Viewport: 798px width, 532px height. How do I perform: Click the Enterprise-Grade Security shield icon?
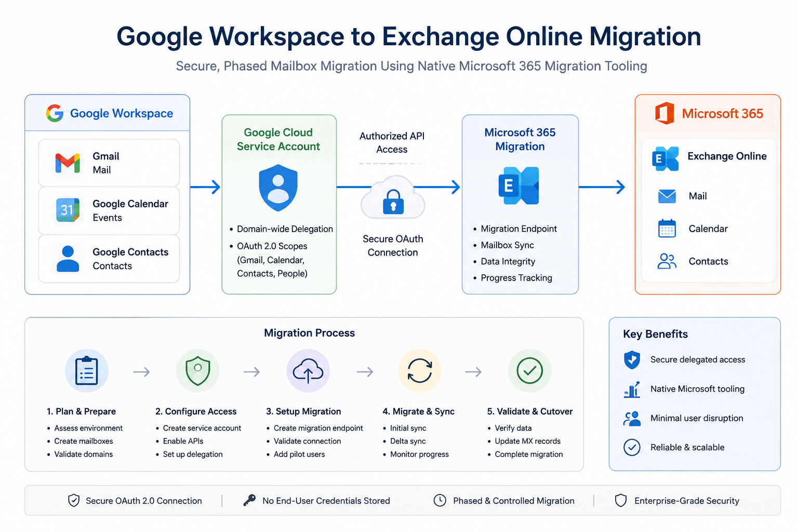(621, 500)
